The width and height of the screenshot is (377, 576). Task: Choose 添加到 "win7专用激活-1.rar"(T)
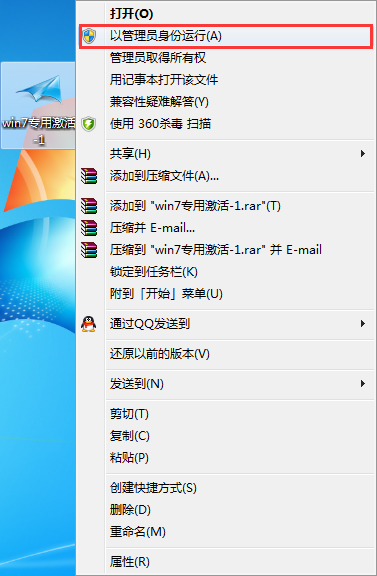226,206
